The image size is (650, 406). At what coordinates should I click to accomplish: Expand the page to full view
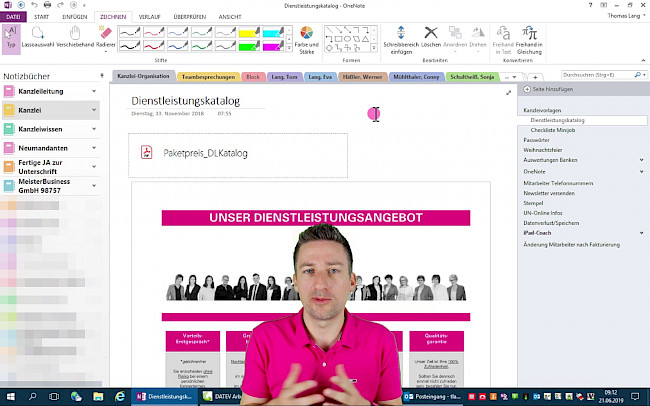tap(508, 93)
